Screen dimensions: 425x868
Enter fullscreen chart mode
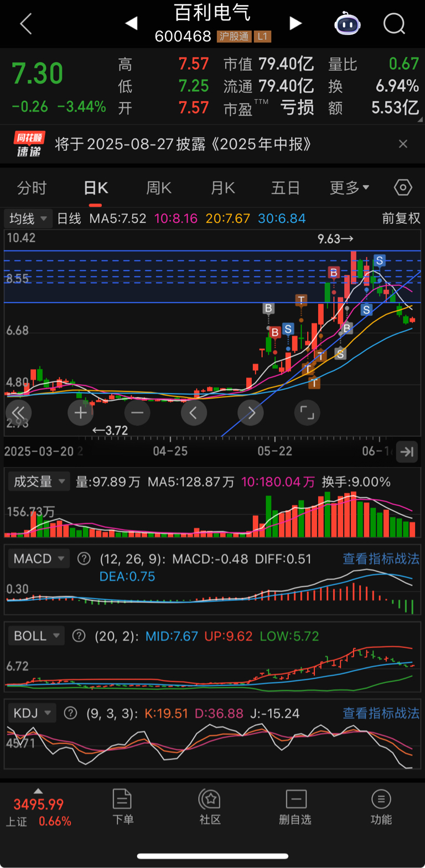coord(307,412)
